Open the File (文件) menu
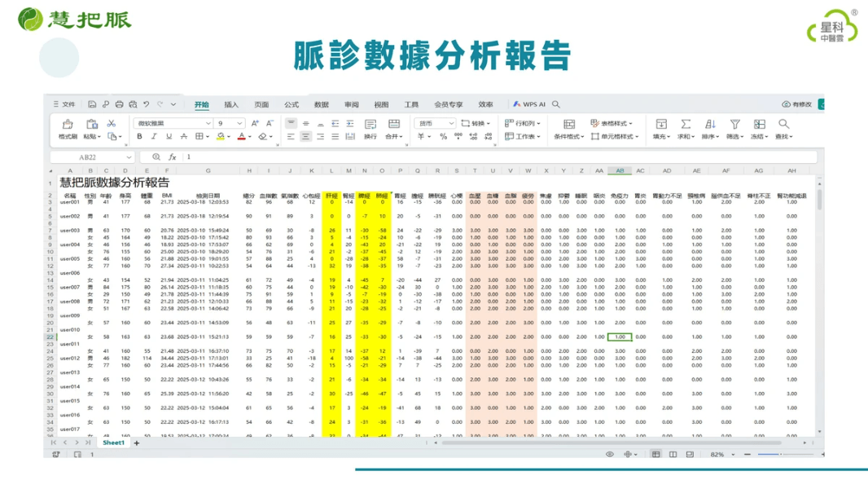868x489 pixels. tap(64, 104)
